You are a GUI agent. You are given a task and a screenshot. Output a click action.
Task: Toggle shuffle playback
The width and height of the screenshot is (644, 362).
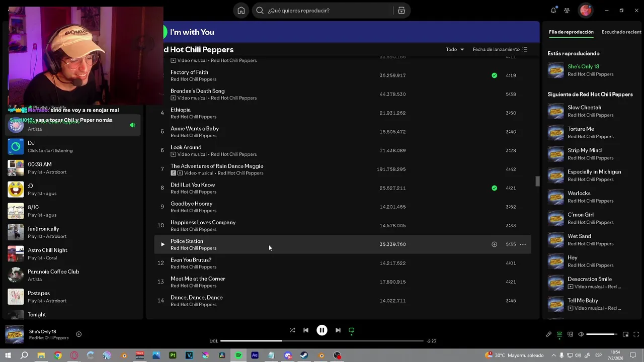coord(292,330)
